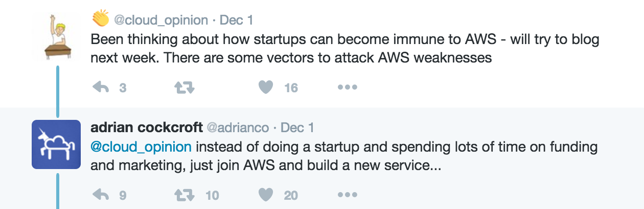Click the like count 20
Viewport: 644px width, 209px height.
pos(291,195)
